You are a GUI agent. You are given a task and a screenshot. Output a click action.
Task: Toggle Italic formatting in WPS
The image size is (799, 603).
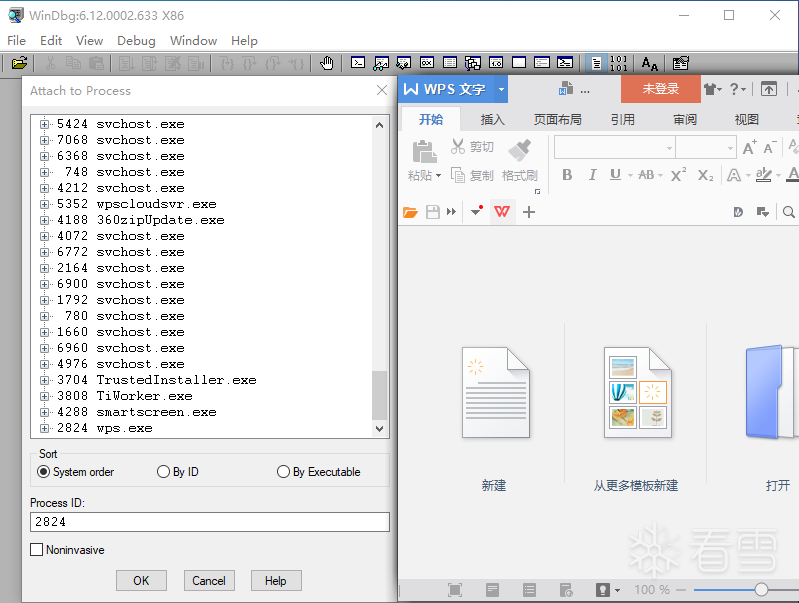[592, 175]
